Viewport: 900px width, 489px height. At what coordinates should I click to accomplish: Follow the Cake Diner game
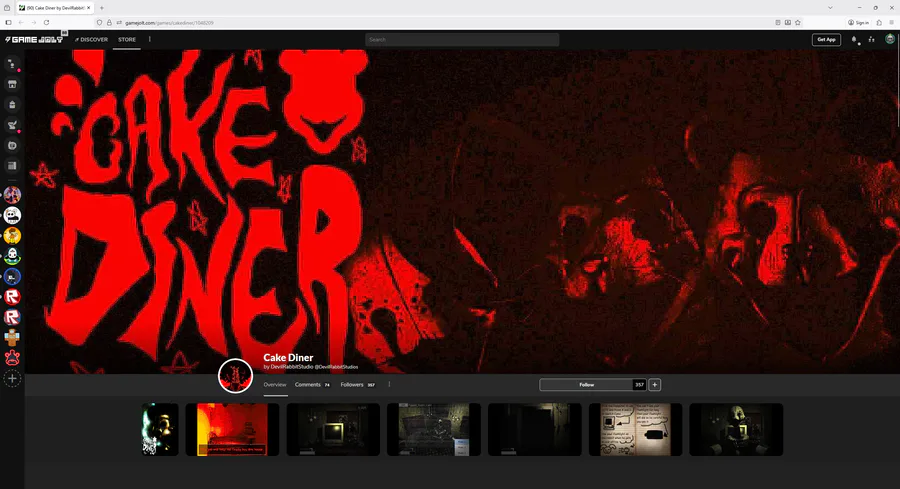pyautogui.click(x=586, y=385)
